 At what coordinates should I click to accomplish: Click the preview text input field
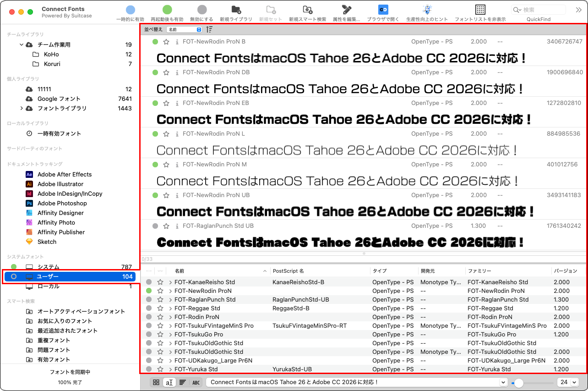(x=357, y=382)
